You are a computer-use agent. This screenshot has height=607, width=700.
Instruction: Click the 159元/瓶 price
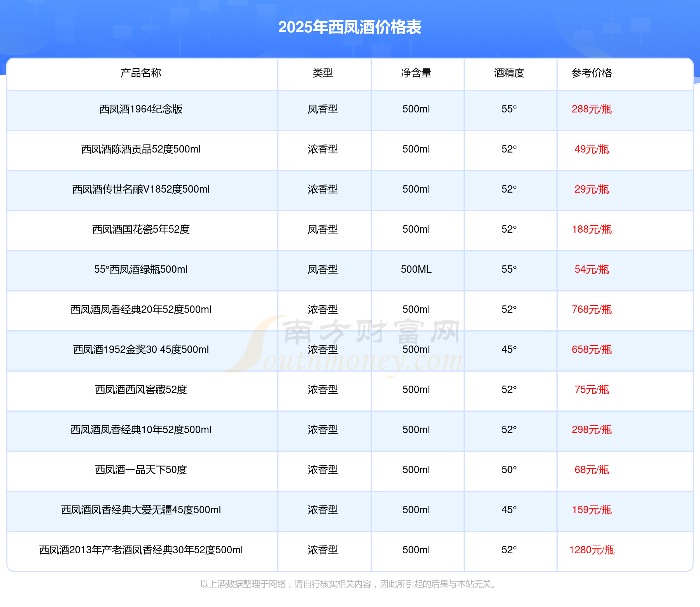tap(592, 510)
